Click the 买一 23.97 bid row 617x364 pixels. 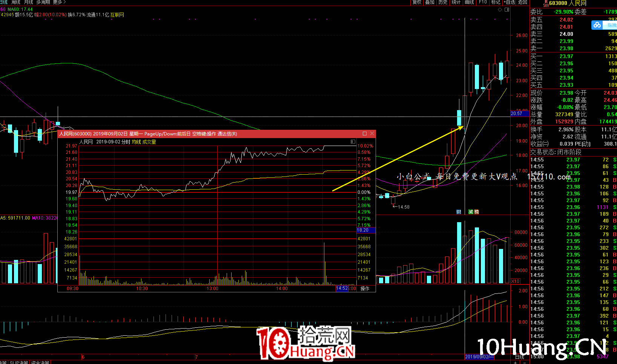coord(574,56)
